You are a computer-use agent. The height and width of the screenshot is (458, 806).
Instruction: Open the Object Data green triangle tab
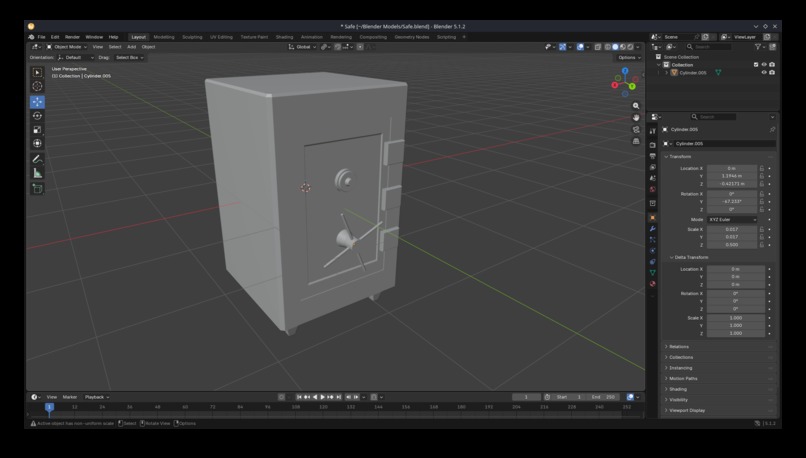pos(652,272)
